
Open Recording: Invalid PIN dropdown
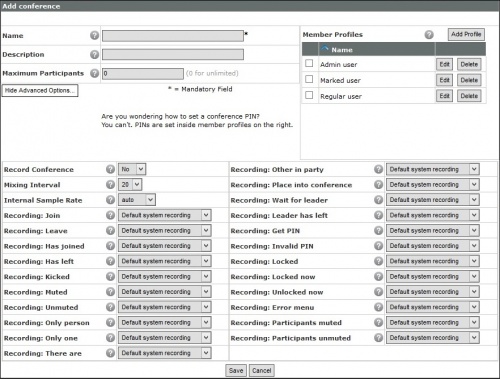(433, 246)
